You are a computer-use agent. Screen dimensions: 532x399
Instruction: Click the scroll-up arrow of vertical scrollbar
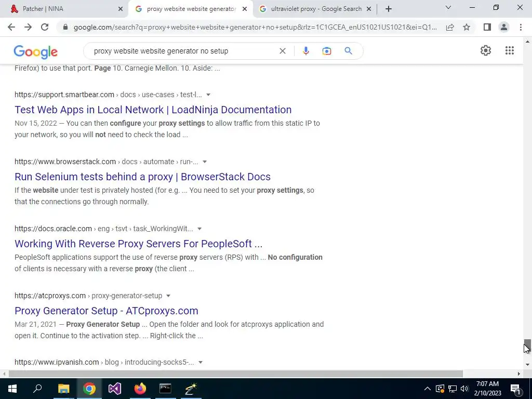527,42
